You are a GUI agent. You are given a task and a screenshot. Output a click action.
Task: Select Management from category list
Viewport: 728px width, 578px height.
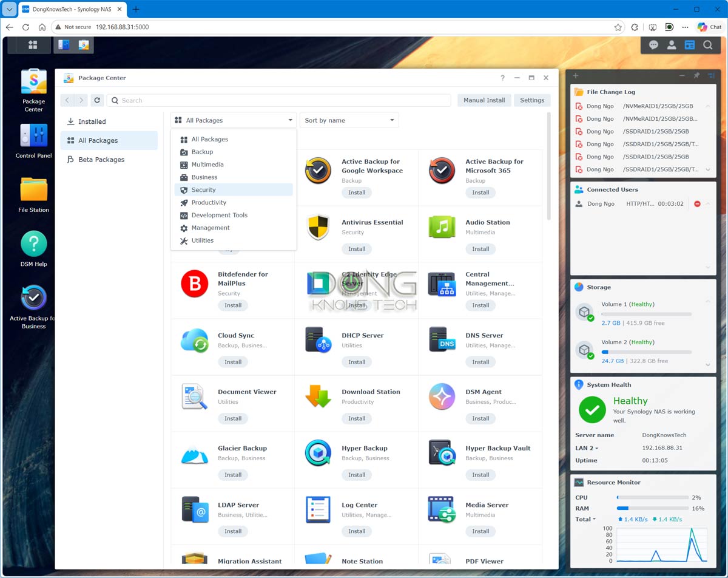tap(234, 228)
